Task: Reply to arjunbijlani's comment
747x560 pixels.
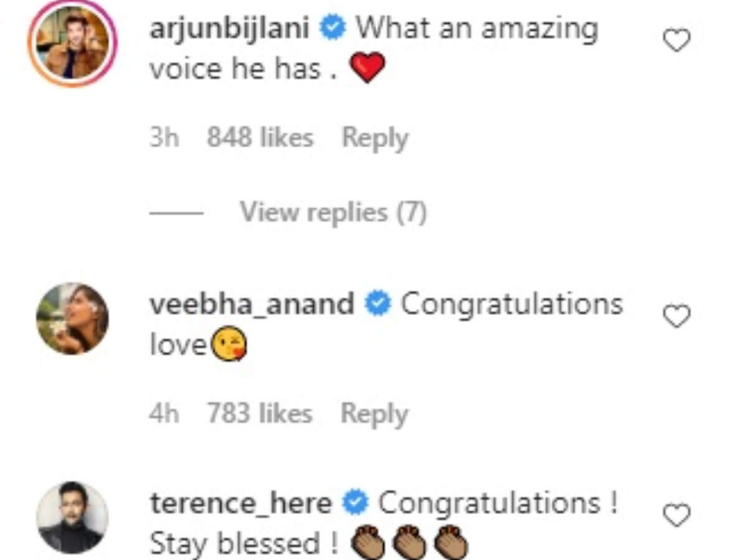Action: pos(375,138)
